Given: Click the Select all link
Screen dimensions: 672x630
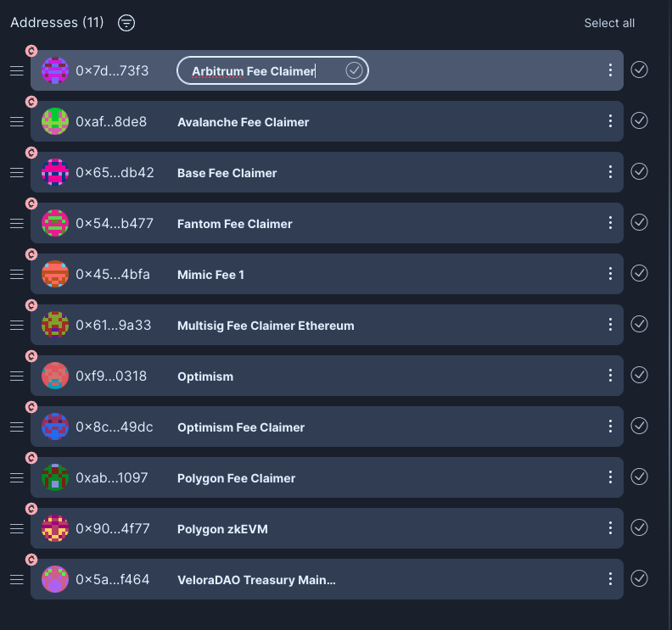Looking at the screenshot, I should (609, 23).
